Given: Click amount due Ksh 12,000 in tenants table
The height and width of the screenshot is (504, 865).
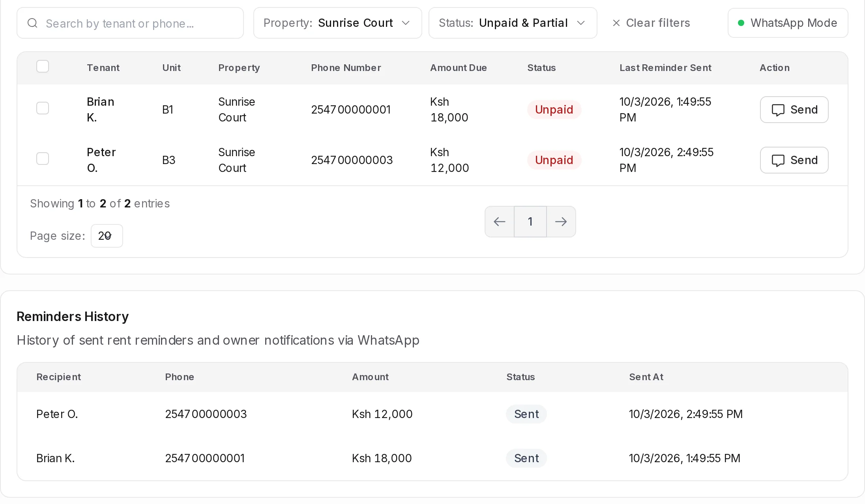Looking at the screenshot, I should [449, 160].
